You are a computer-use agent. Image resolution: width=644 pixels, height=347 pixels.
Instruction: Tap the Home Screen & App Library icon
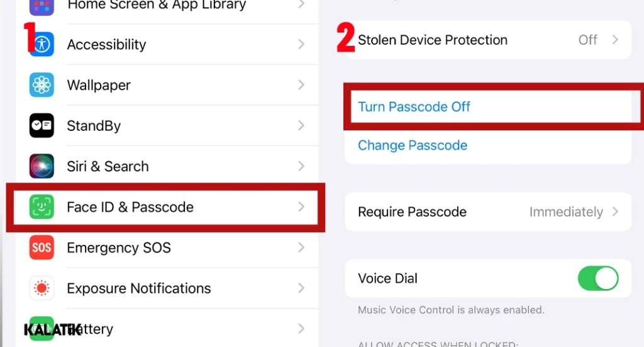pos(42,6)
